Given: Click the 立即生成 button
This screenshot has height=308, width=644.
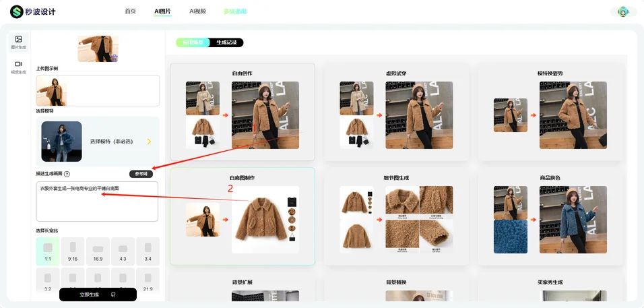Looking at the screenshot, I should tap(98, 295).
